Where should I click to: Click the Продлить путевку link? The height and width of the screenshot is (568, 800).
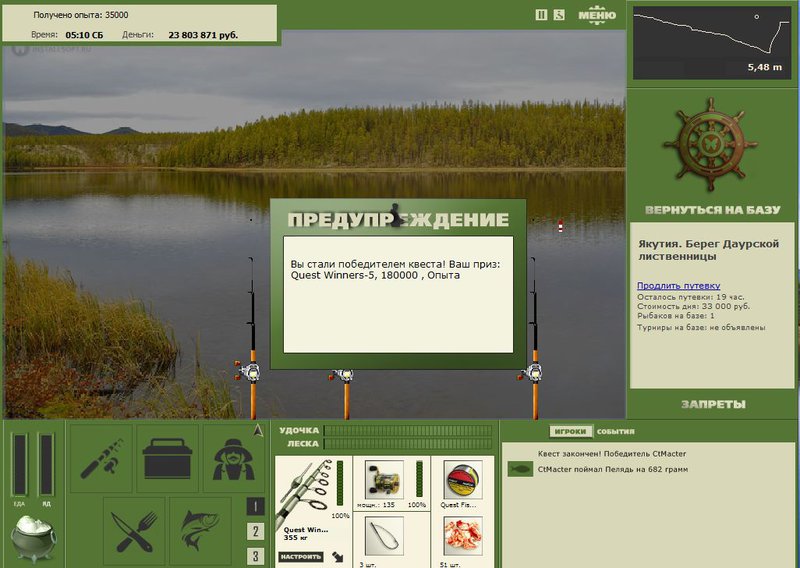679,286
